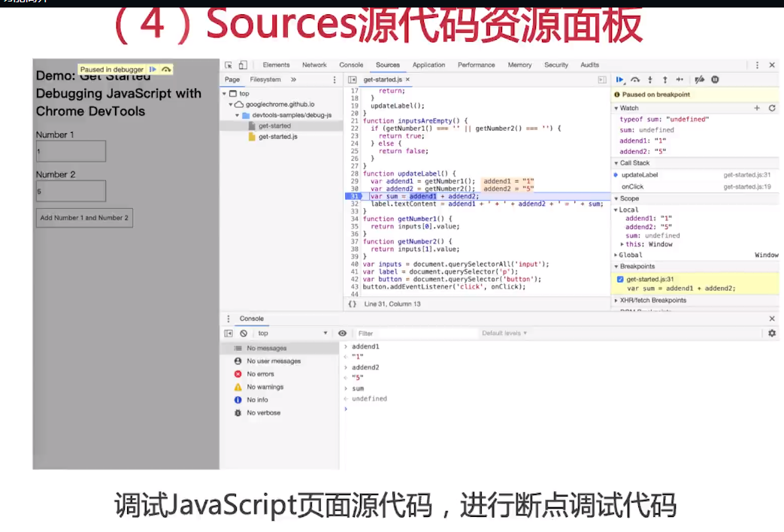Viewport: 784px width, 532px height.
Task: Expand this: Window in Local scope
Action: tap(622, 244)
